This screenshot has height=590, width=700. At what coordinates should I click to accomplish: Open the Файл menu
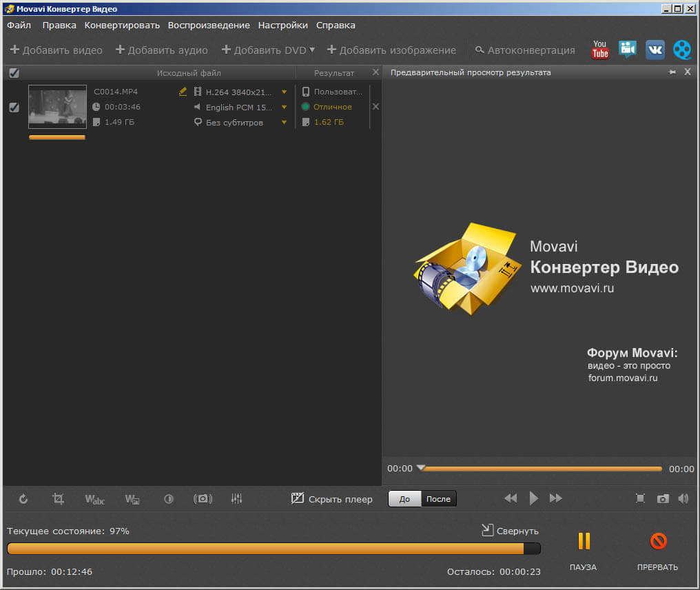tap(19, 25)
